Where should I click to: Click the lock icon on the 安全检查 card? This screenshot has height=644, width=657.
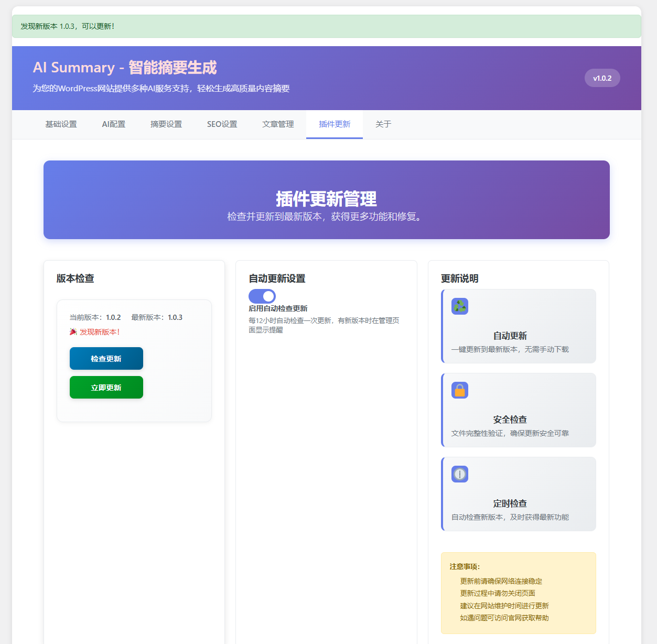coord(459,390)
